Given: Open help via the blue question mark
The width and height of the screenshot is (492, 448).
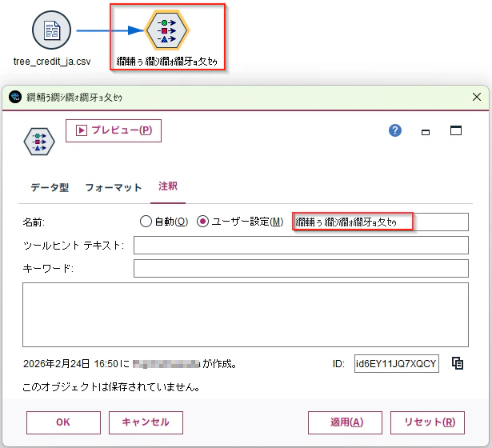Looking at the screenshot, I should 395,130.
